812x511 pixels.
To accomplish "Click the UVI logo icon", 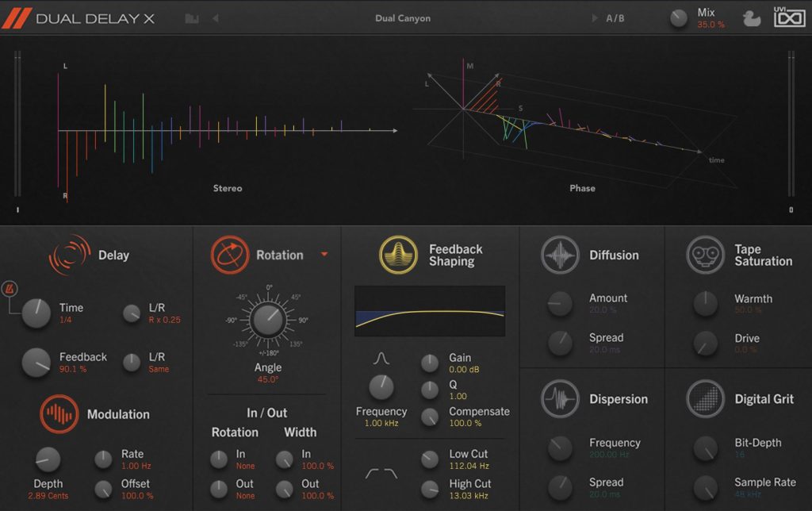I will tap(789, 17).
